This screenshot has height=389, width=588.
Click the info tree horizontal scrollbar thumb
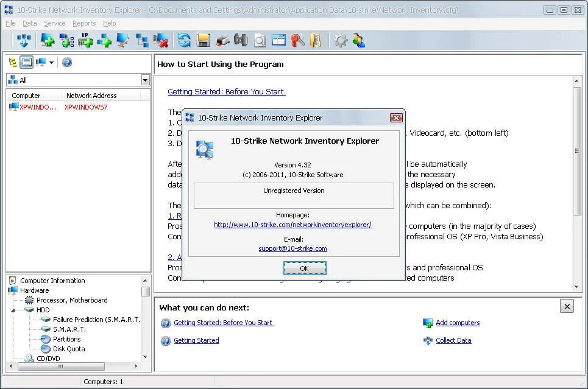click(x=61, y=366)
